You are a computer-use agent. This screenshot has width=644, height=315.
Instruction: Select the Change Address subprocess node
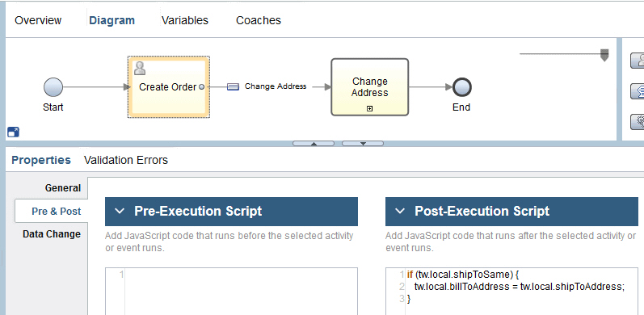pyautogui.click(x=369, y=87)
